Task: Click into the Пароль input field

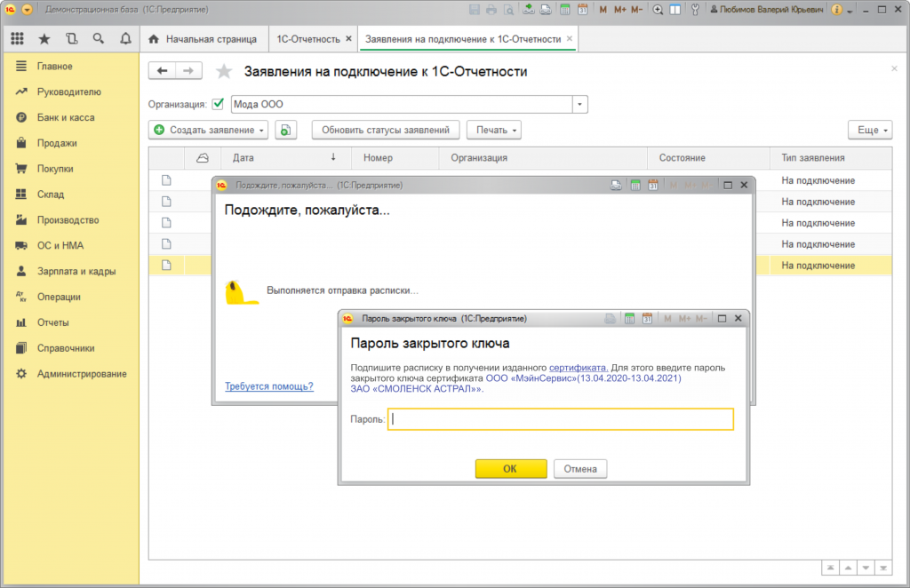Action: (561, 419)
